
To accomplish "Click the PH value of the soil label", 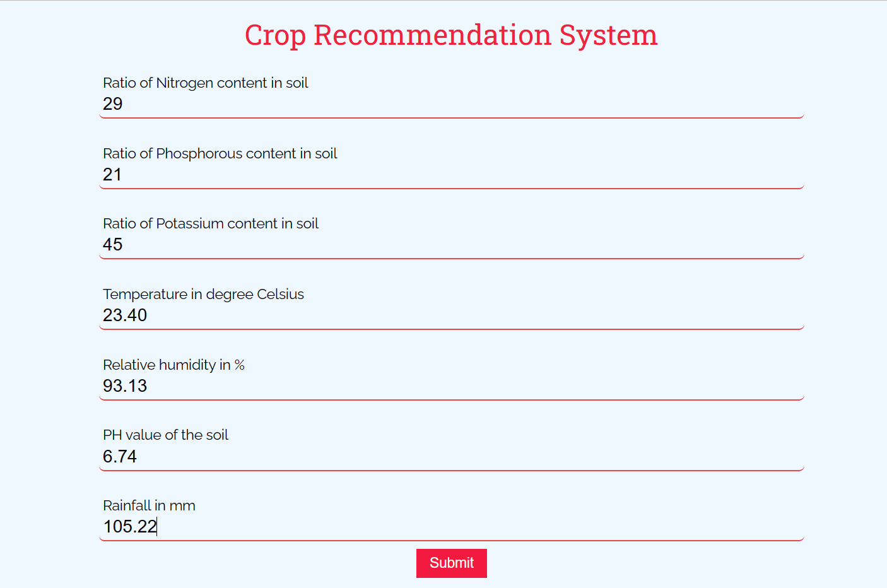I will 166,435.
